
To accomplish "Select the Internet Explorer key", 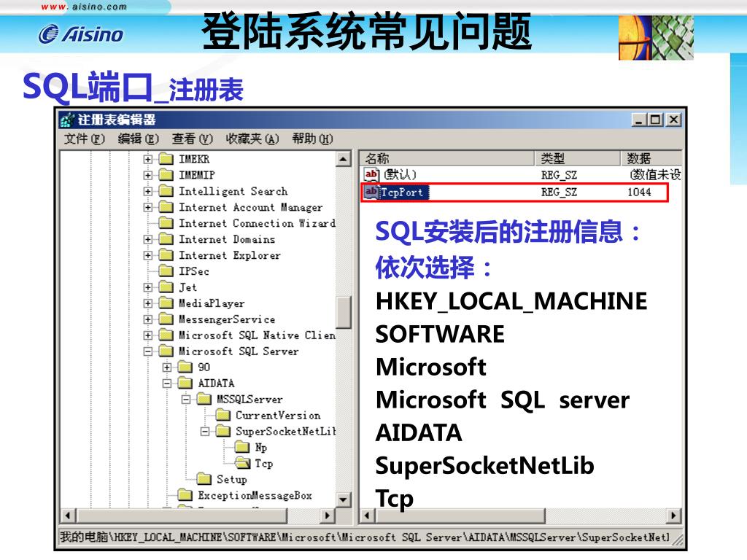I will [230, 256].
